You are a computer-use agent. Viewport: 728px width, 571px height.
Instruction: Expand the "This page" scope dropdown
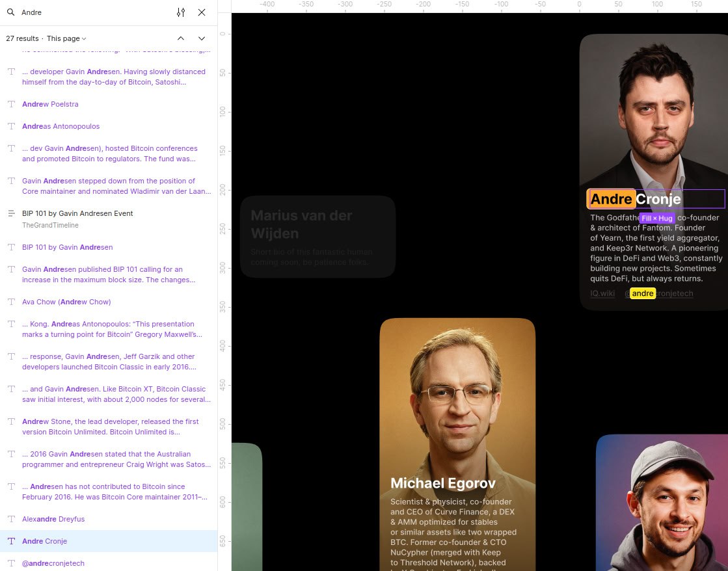click(66, 38)
